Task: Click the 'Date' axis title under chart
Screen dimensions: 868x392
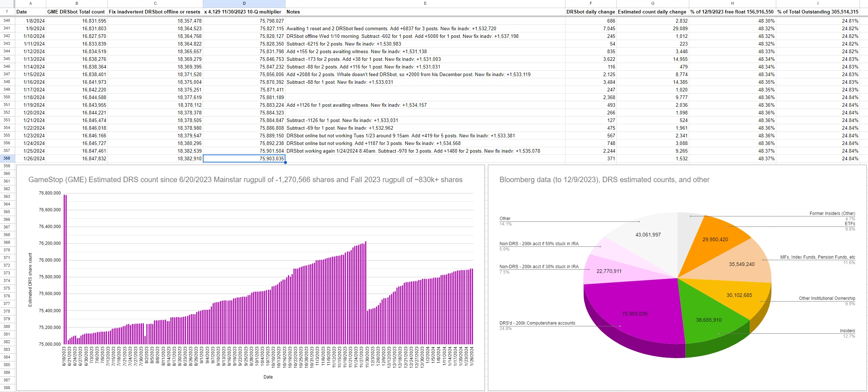Action: (268, 377)
